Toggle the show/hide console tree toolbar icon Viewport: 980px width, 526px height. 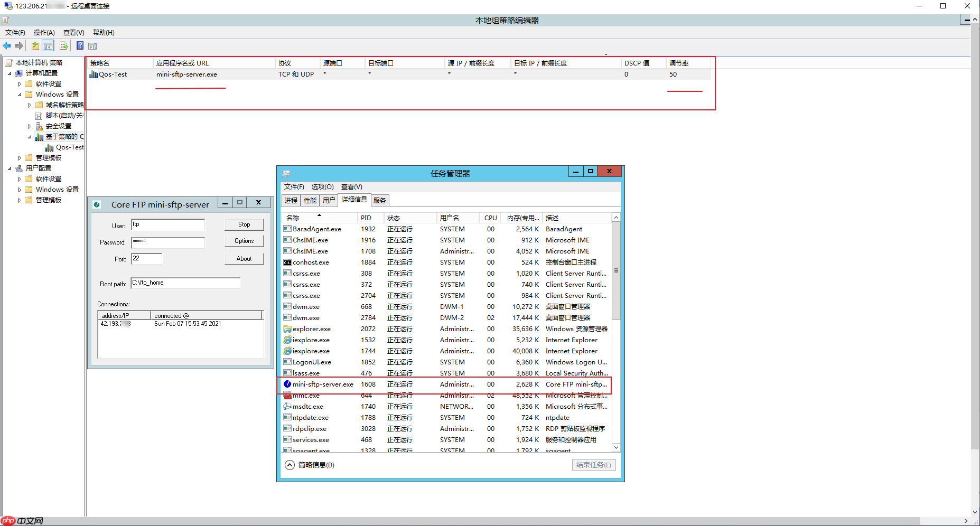click(x=48, y=46)
